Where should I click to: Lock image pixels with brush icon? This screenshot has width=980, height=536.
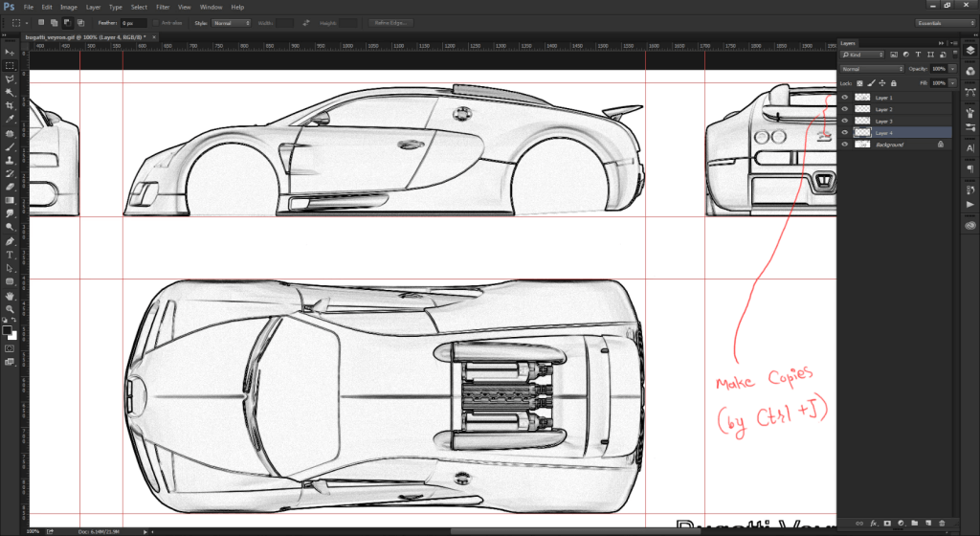tap(871, 83)
